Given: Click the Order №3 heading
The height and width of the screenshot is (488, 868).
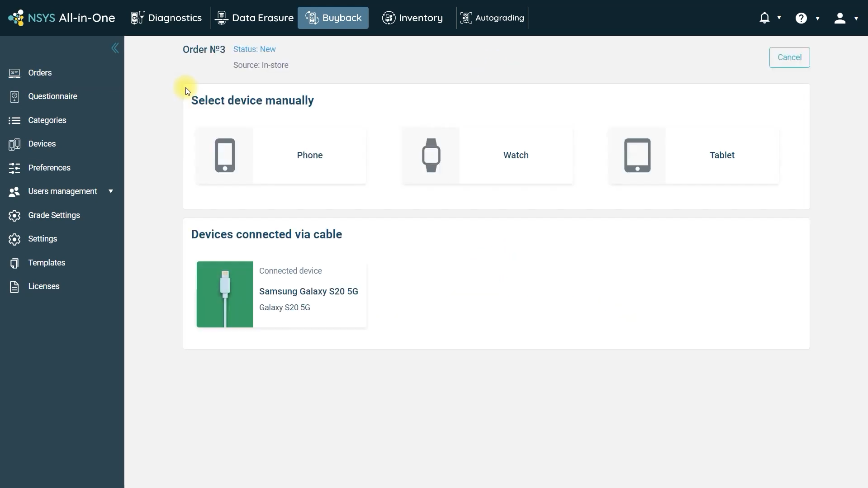Looking at the screenshot, I should 204,50.
